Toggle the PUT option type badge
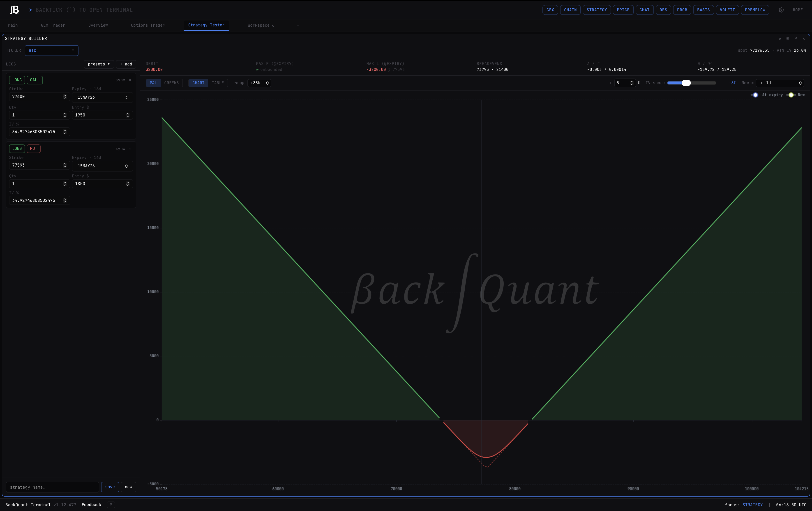The height and width of the screenshot is (511, 812). (34, 149)
